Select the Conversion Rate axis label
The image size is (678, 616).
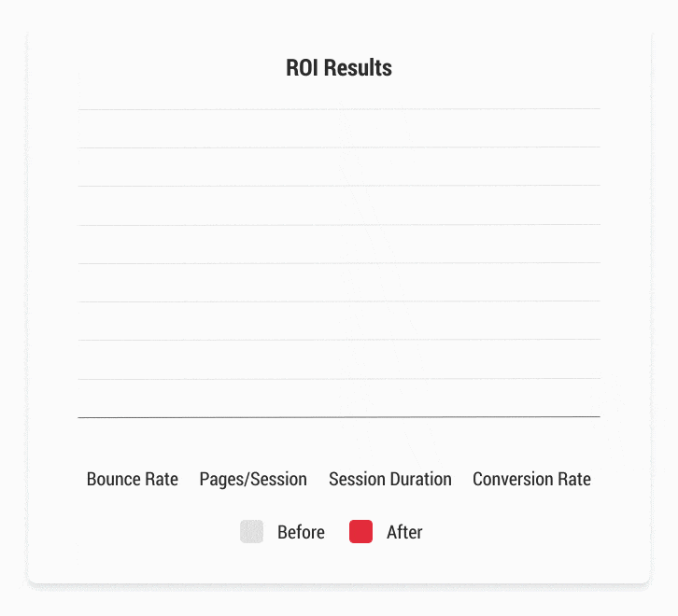point(531,479)
